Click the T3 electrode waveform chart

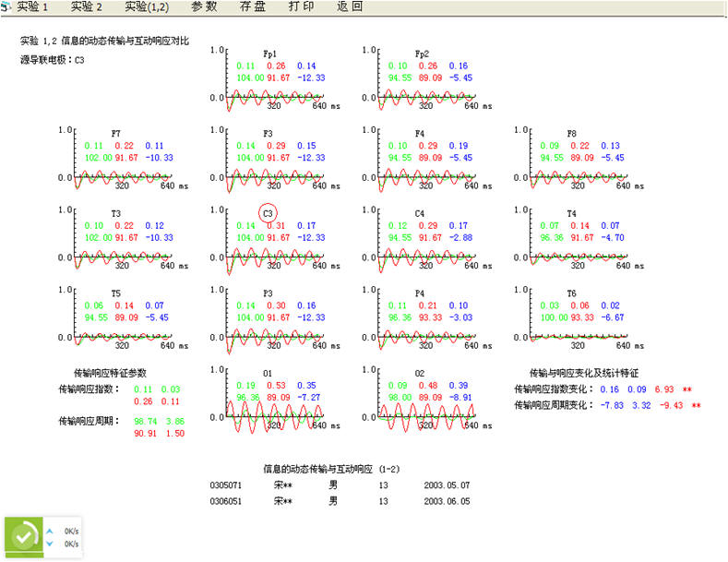pos(123,239)
